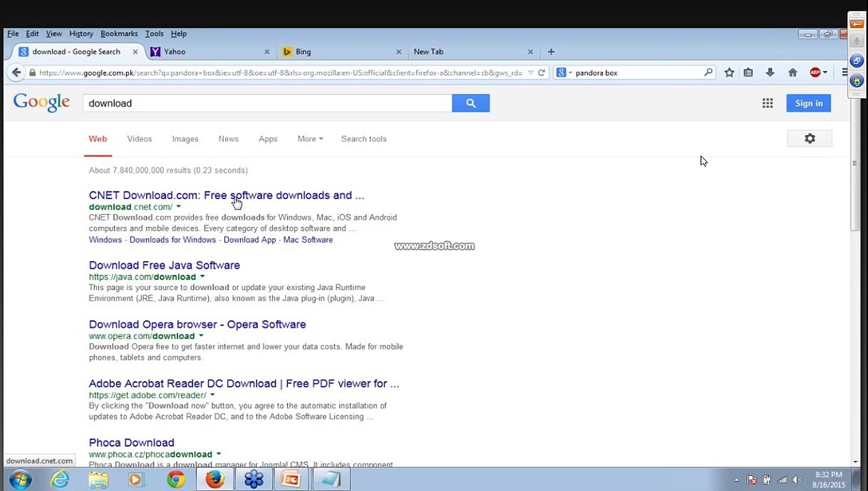This screenshot has width=868, height=491.
Task: Open the Bookmarks menu
Action: point(119,33)
